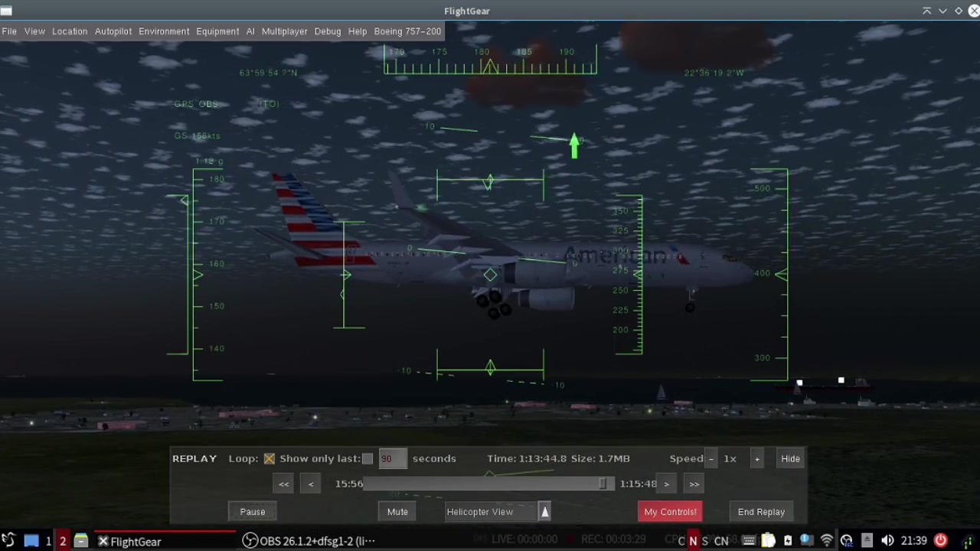This screenshot has width=980, height=551.
Task: Uncheck the Loop checkbox in replay bar
Action: coord(269,458)
